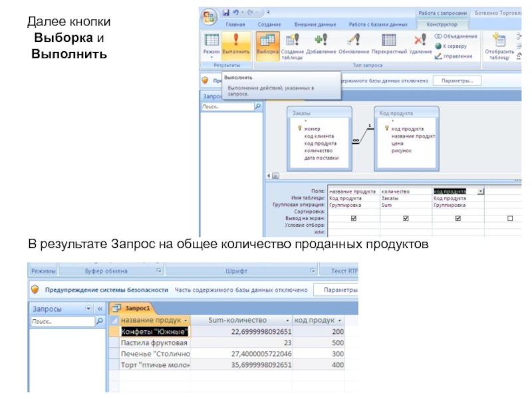This screenshot has height=399, width=532.
Task: Open the Запросы navigation pane dropdown
Action: click(88, 309)
